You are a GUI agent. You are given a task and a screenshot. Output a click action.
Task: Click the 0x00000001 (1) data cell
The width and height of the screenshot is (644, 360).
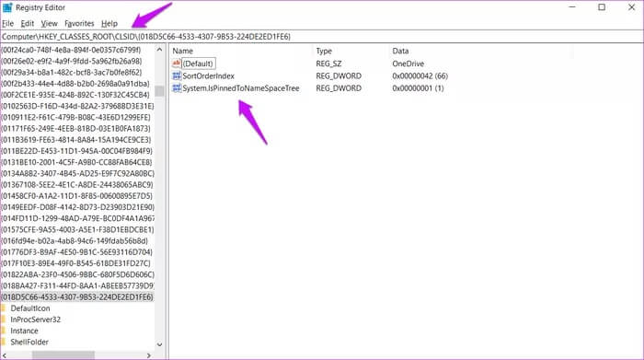418,88
